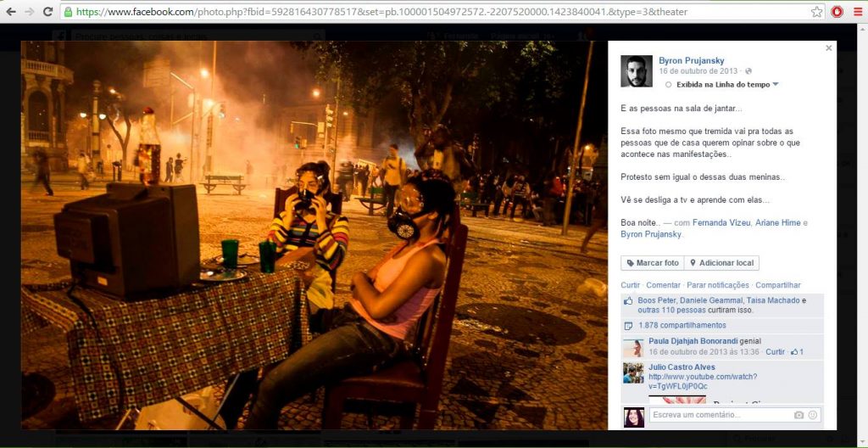The image size is (868, 448).
Task: Click the 'Marcar foto' button
Action: pyautogui.click(x=653, y=263)
